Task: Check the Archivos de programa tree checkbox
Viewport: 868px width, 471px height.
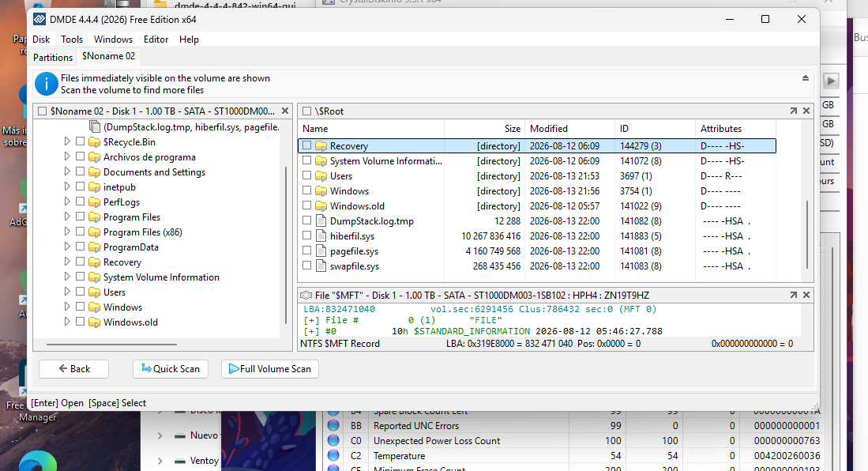Action: click(x=81, y=156)
